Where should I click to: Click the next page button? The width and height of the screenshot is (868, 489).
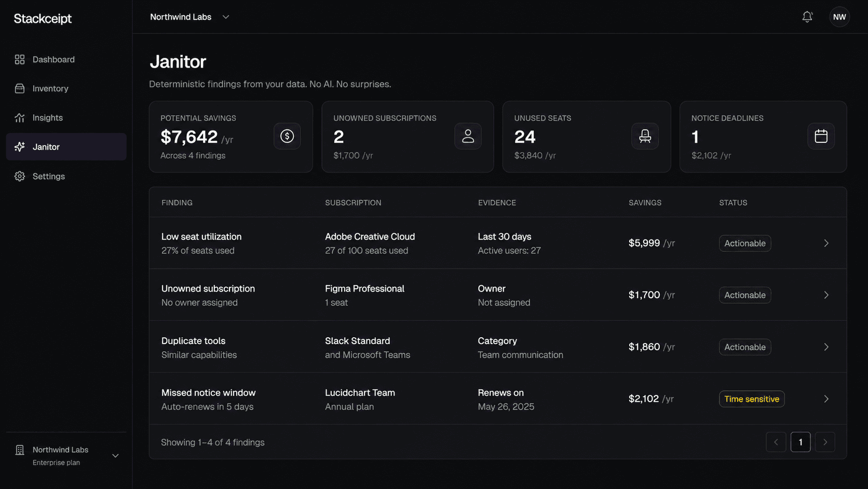click(x=825, y=442)
